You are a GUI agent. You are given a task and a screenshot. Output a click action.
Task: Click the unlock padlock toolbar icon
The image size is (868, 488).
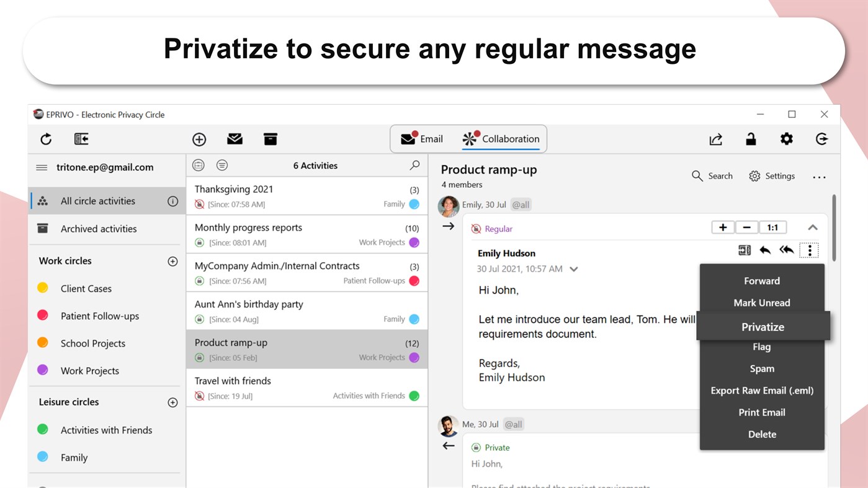pos(751,139)
